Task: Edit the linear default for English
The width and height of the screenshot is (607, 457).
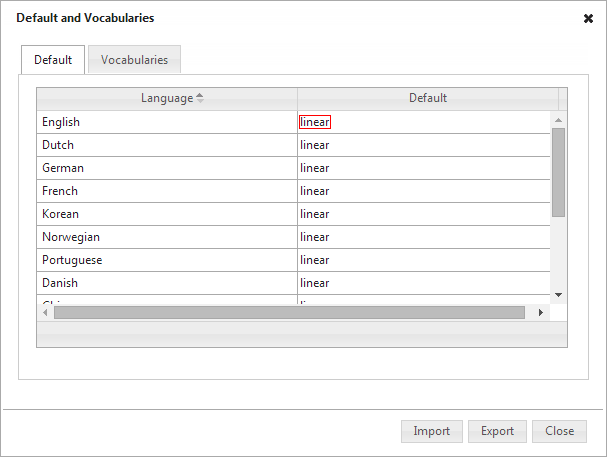Action: click(315, 122)
